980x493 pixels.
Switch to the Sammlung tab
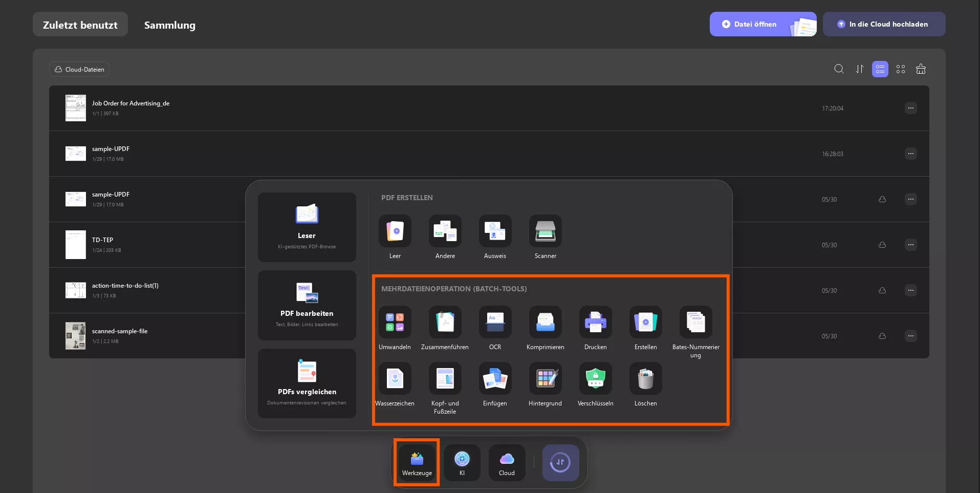[x=169, y=25]
